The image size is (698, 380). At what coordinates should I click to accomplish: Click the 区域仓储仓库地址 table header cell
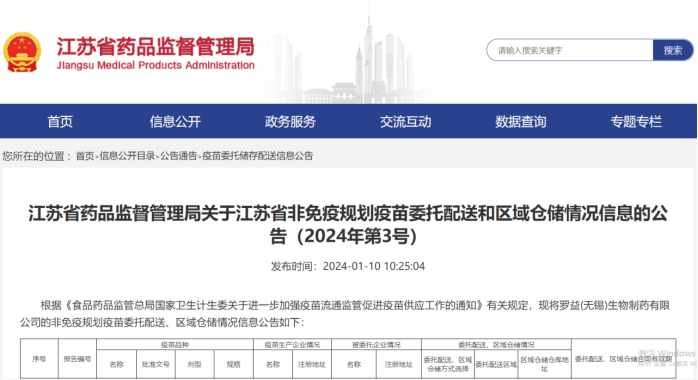click(545, 364)
